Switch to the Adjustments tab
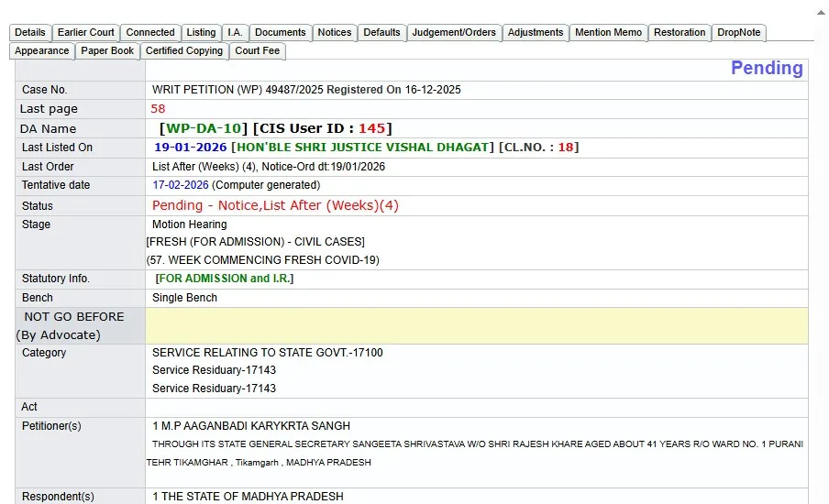Viewport: 829px width, 504px height. pos(536,32)
